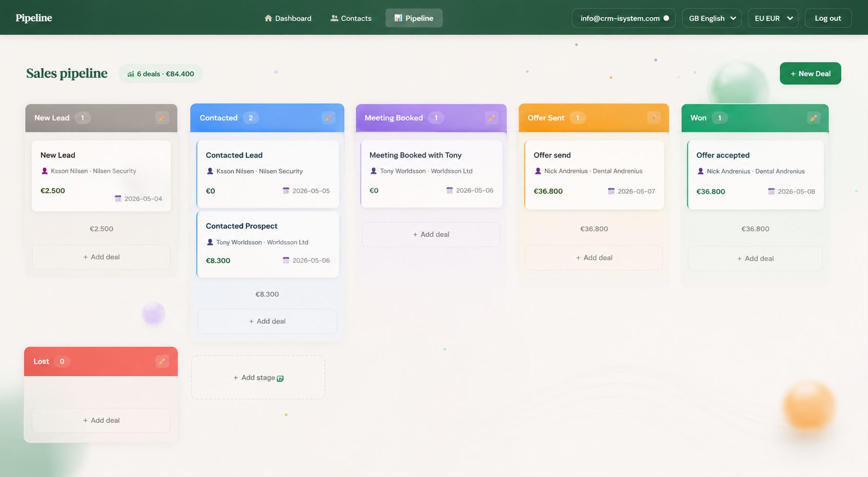Edit the Contacted stage pencil icon
The width and height of the screenshot is (868, 477).
(328, 118)
